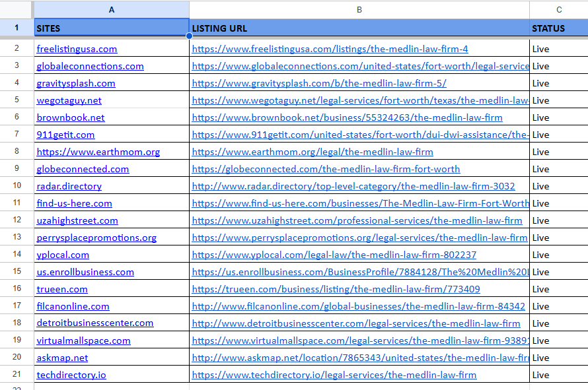Select row 10 header
The height and width of the screenshot is (390, 588).
click(17, 185)
